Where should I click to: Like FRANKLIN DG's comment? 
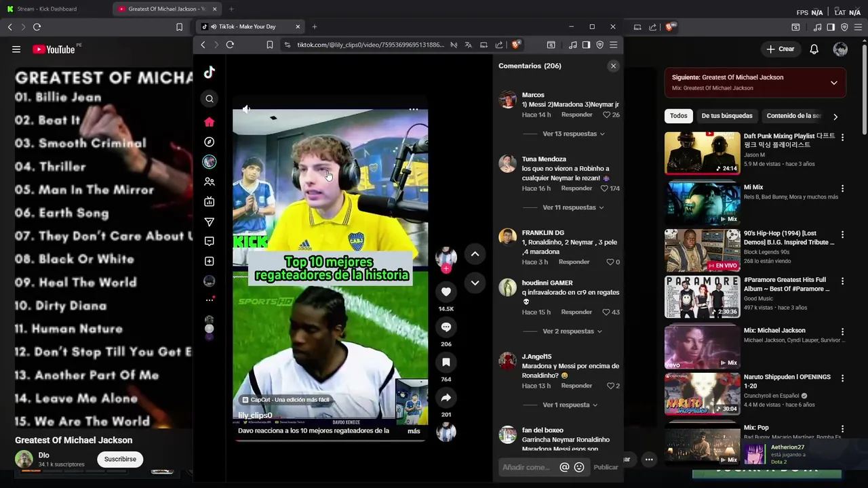point(610,262)
